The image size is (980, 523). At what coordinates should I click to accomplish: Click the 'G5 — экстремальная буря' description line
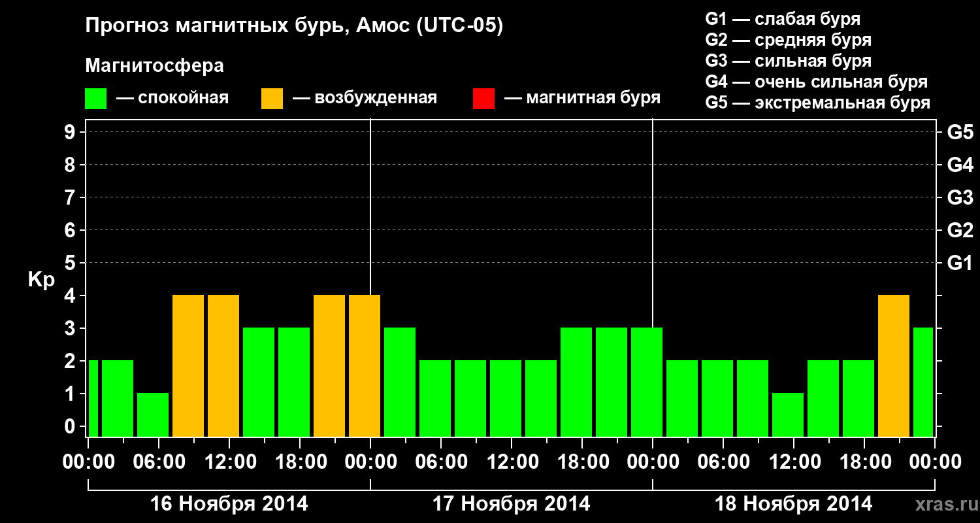818,103
